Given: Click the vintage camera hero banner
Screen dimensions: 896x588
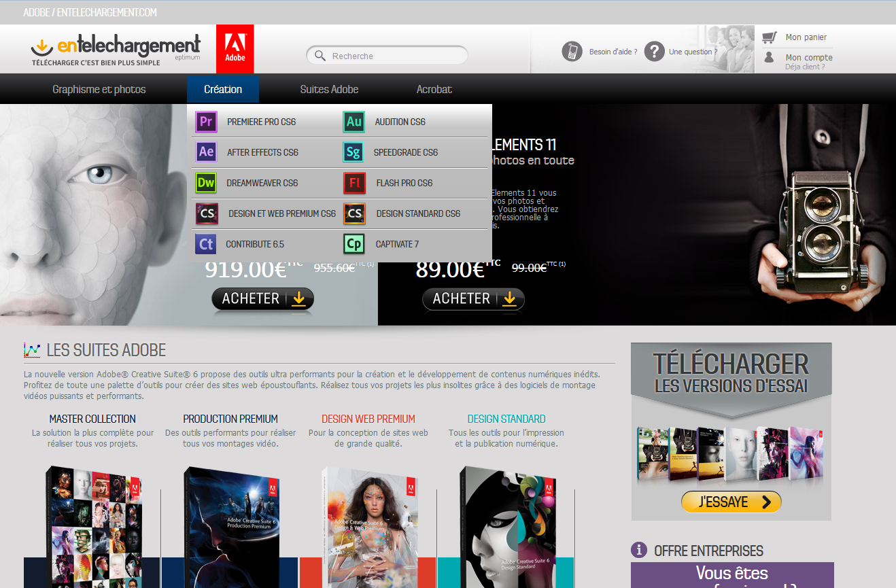Looking at the screenshot, I should click(x=637, y=214).
